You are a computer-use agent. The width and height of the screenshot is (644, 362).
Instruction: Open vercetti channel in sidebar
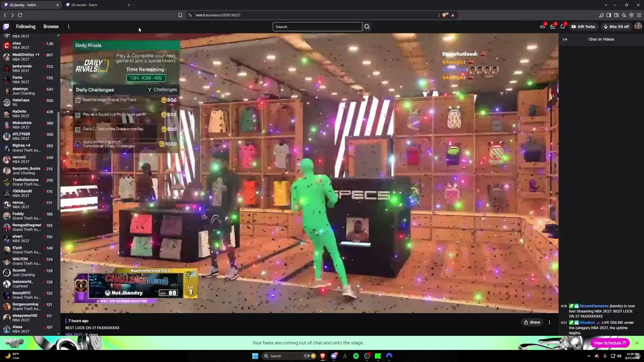tap(29, 159)
